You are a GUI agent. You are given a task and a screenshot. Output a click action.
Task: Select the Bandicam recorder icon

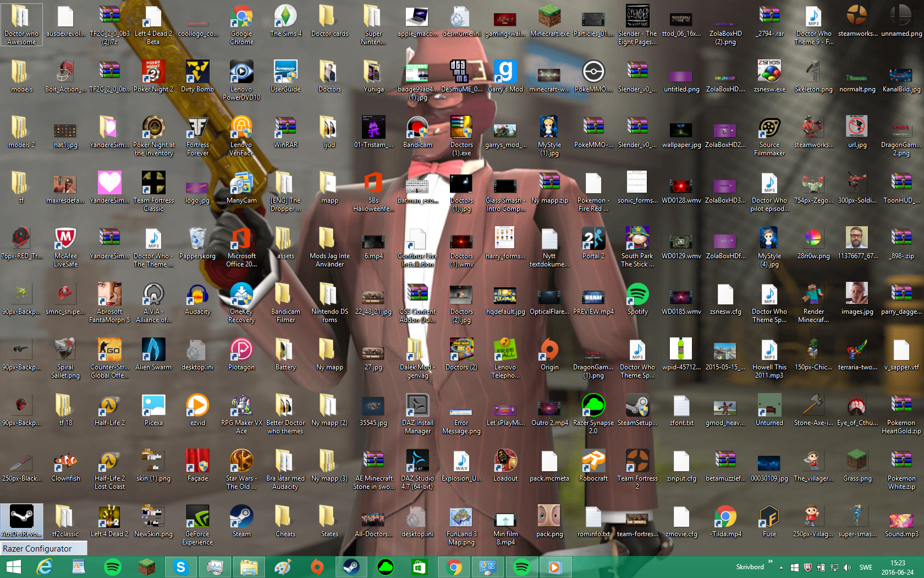pos(417,132)
